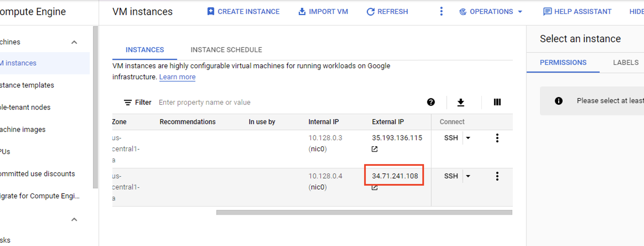The height and width of the screenshot is (246, 644).
Task: Select the external IP 35.193.136.115
Action: coord(397,138)
